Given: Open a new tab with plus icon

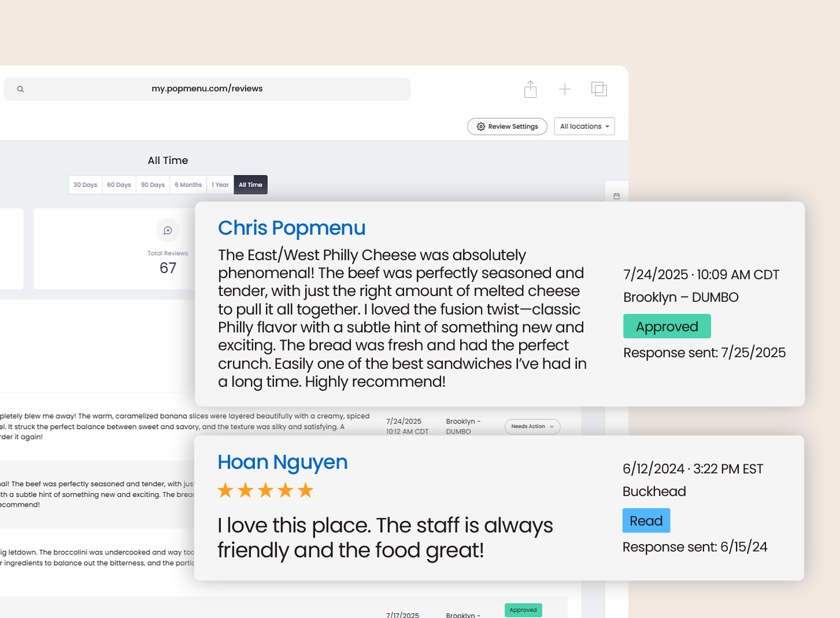Looking at the screenshot, I should pyautogui.click(x=565, y=89).
